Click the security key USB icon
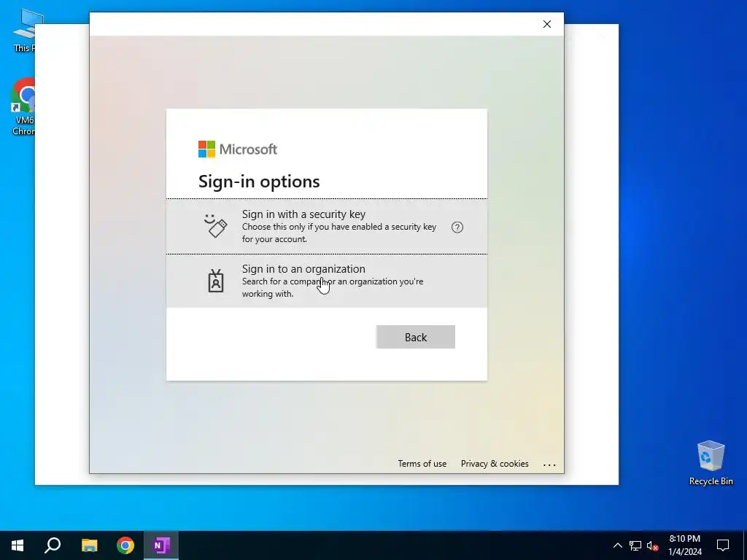The image size is (747, 560). pos(216,226)
